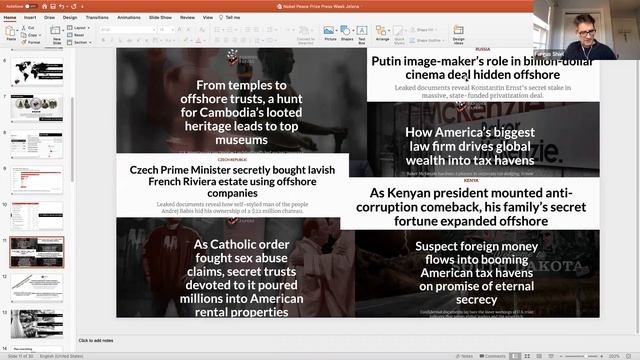Open the quick access toolbar customize arrow

pos(82,7)
